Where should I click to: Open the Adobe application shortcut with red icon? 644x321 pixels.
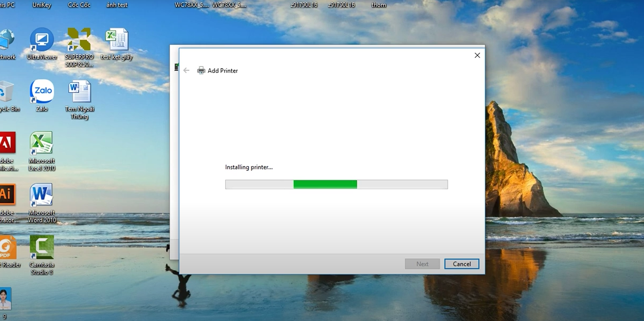(x=7, y=143)
